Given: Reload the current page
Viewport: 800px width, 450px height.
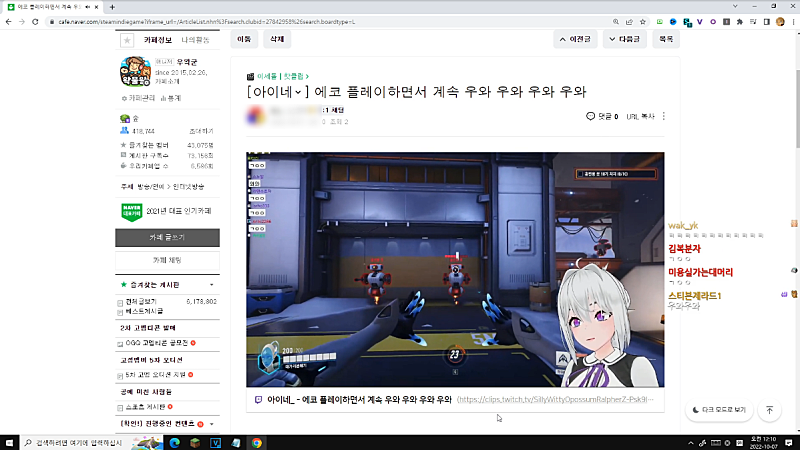Looking at the screenshot, I should point(35,22).
